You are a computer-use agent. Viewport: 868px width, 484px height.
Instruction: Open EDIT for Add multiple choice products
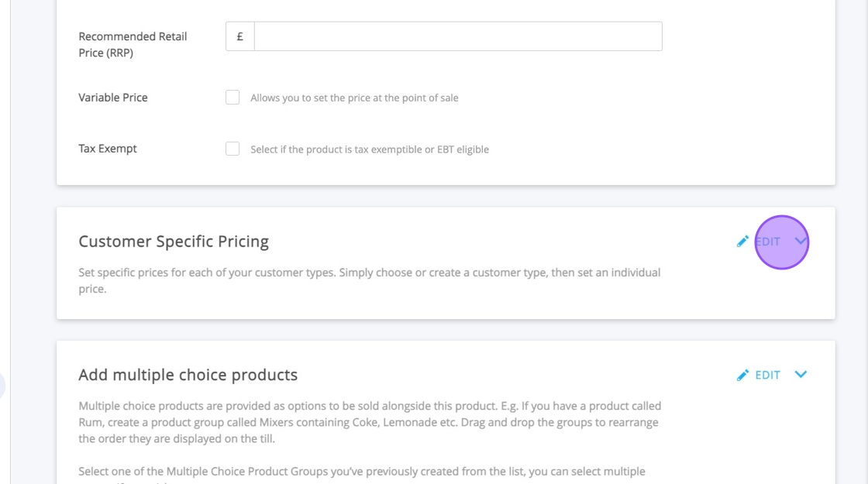[x=768, y=375]
